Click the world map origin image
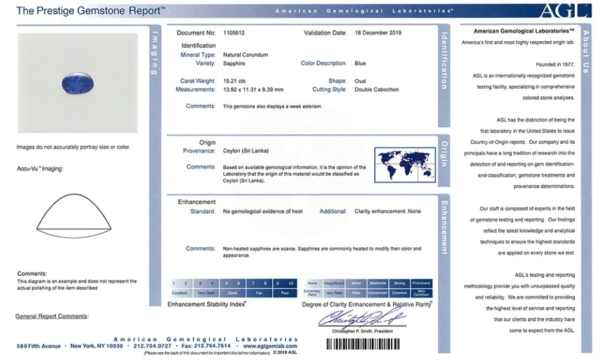The height and width of the screenshot is (364, 604). tap(404, 164)
